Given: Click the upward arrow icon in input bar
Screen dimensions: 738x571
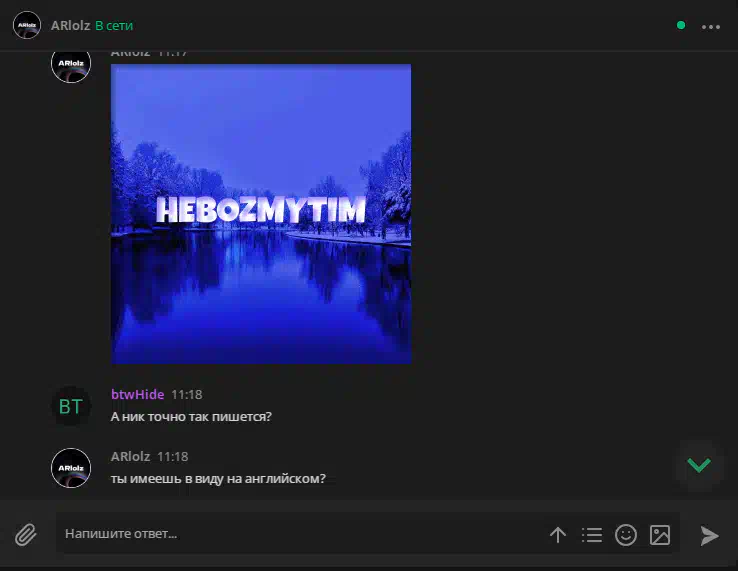Looking at the screenshot, I should pos(558,535).
